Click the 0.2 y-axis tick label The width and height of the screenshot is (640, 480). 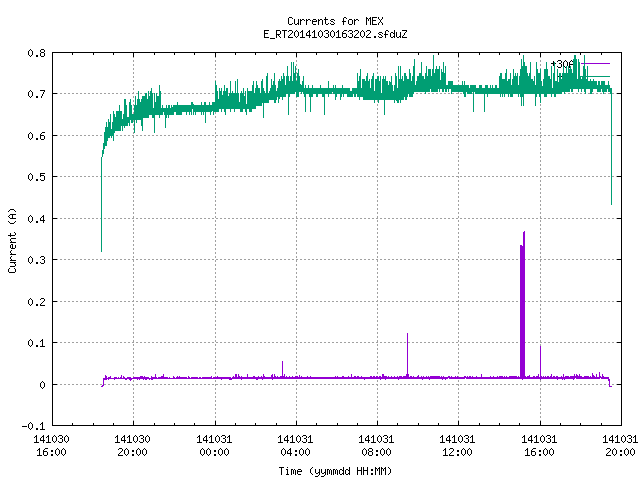pyautogui.click(x=36, y=302)
